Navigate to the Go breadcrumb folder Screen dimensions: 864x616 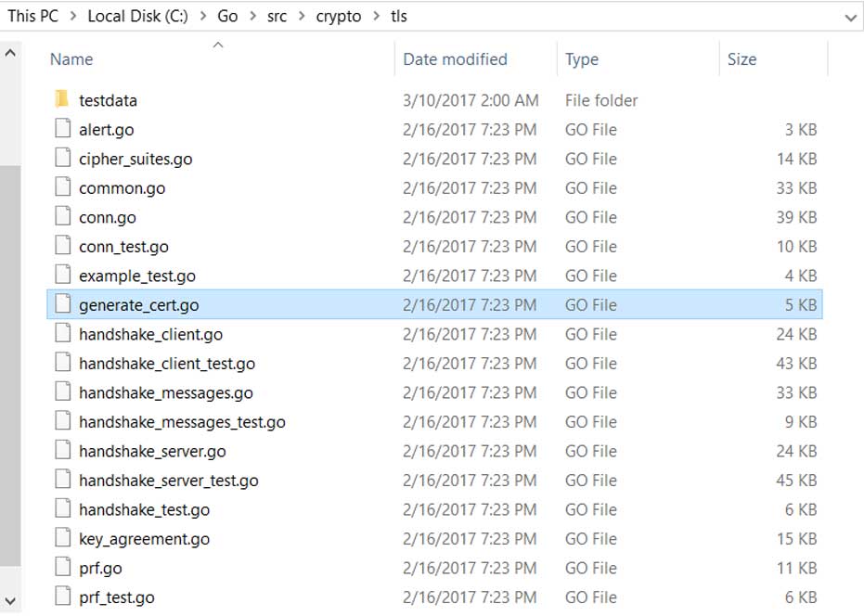click(x=227, y=16)
